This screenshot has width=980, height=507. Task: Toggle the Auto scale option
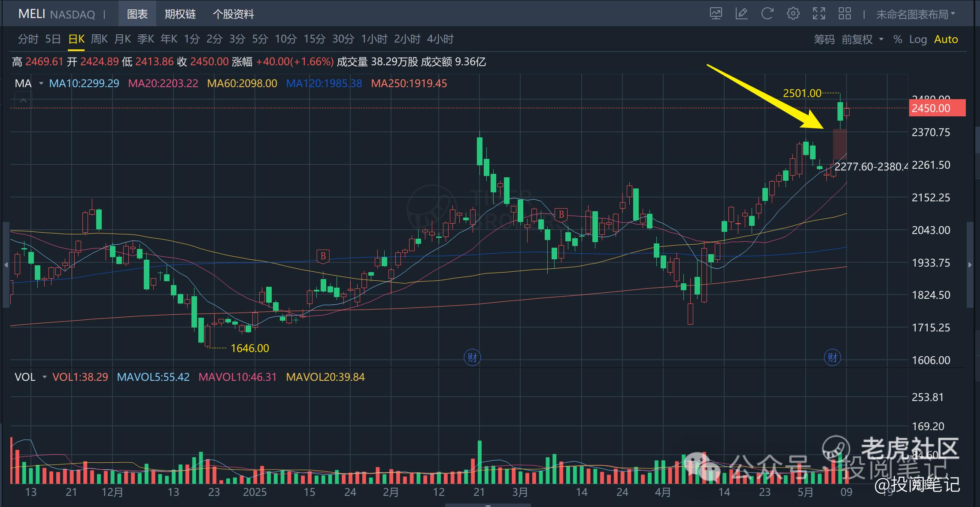click(946, 39)
